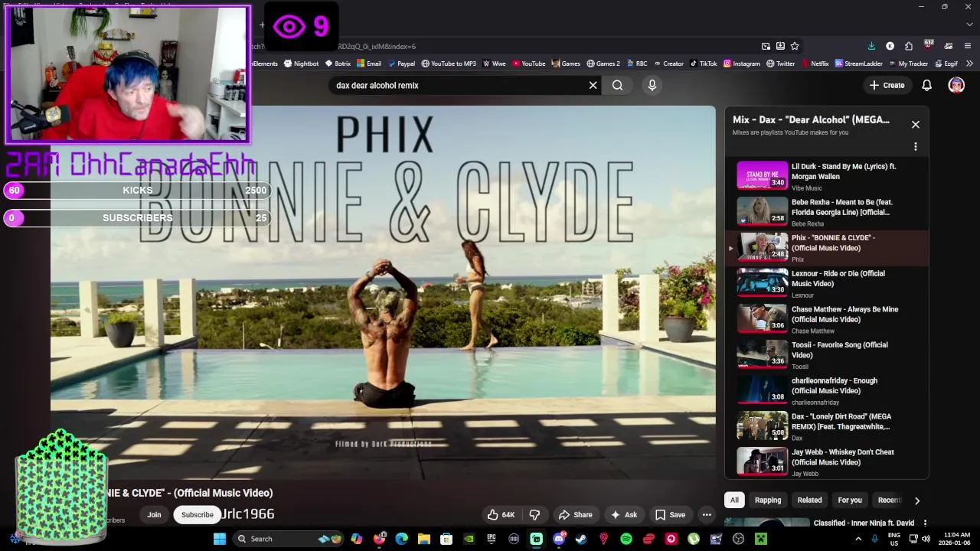The image size is (980, 551).
Task: Select the Related filter chip
Action: tap(809, 500)
